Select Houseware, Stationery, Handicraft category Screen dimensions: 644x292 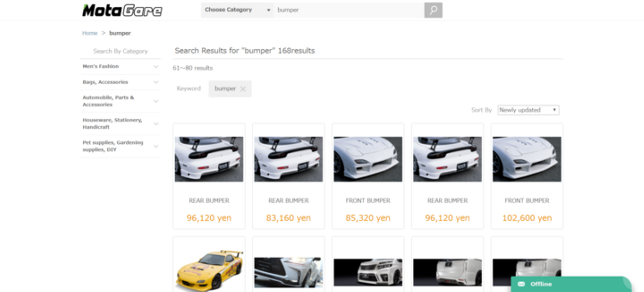112,123
